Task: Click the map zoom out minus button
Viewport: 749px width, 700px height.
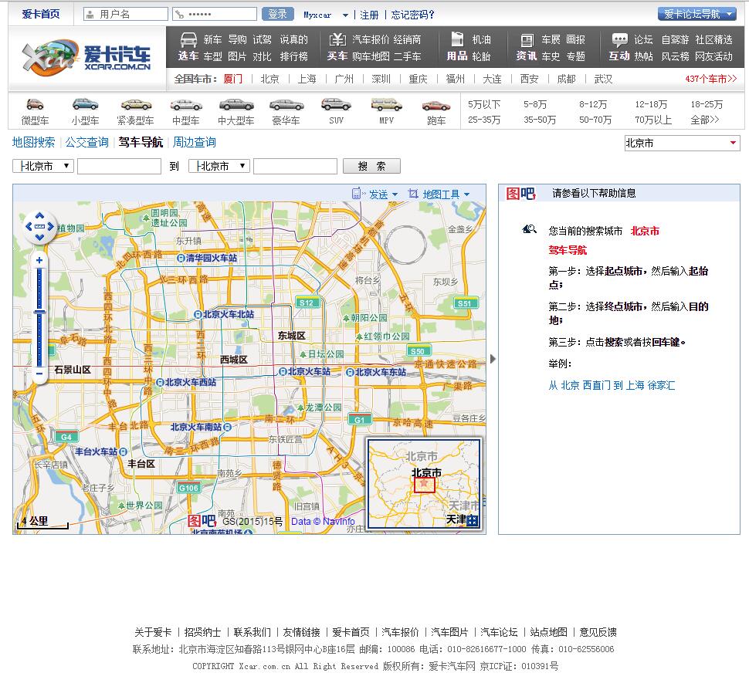Action: click(39, 374)
